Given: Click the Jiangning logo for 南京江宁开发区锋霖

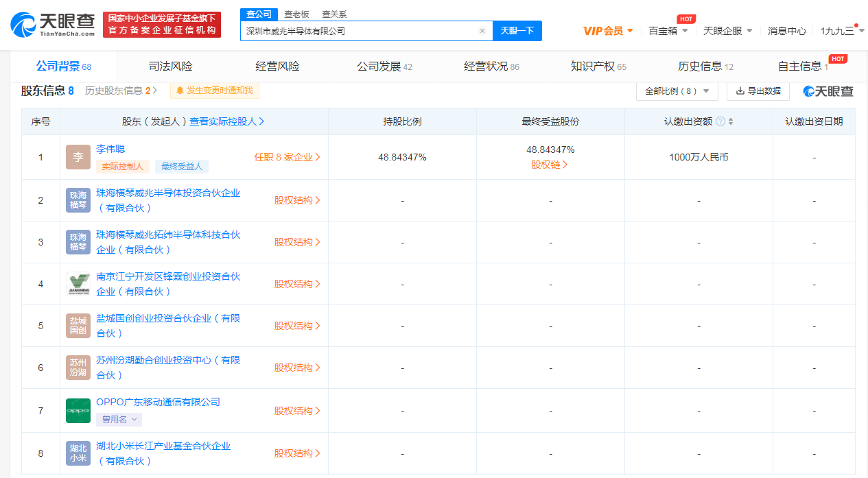Looking at the screenshot, I should (78, 284).
